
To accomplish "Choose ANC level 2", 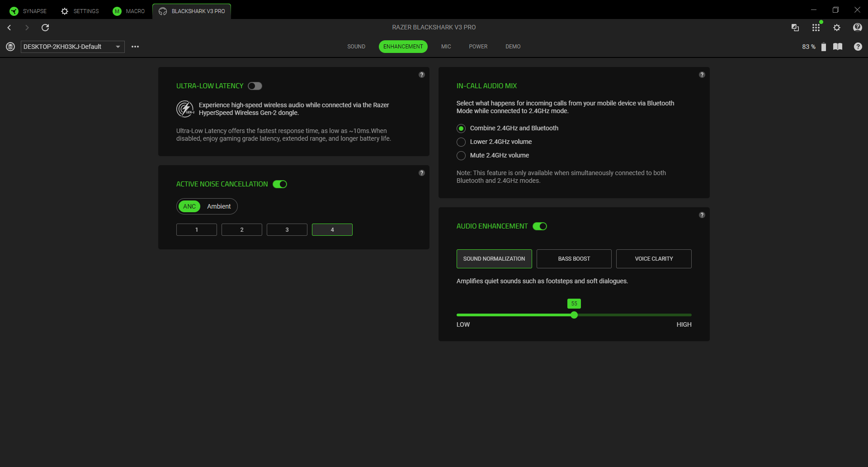I will click(242, 230).
